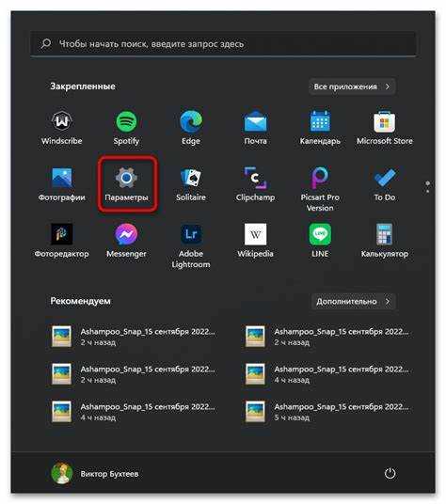This screenshot has height=504, width=446.
Task: Launch Messenger app
Action: pos(126,241)
